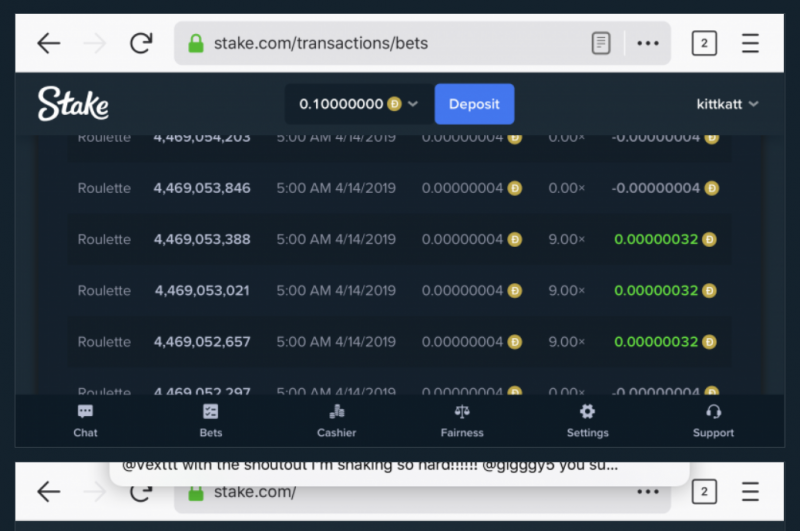Click 0.00000032 profit in row 4,469,053,021
Image resolution: width=800 pixels, height=531 pixels.
[x=656, y=291]
